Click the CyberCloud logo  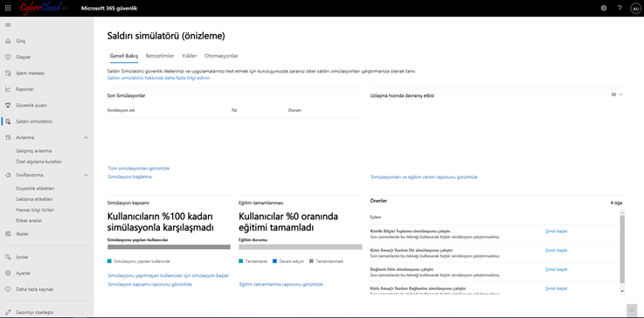tap(44, 7)
